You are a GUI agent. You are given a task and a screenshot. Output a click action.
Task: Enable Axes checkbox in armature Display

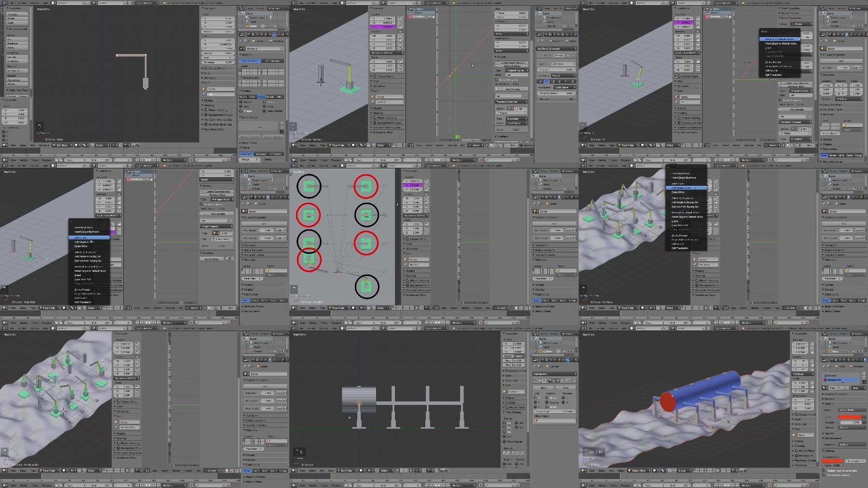click(x=241, y=107)
